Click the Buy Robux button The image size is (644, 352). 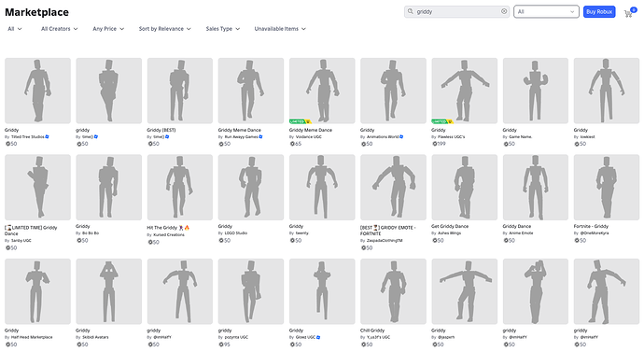pos(599,11)
